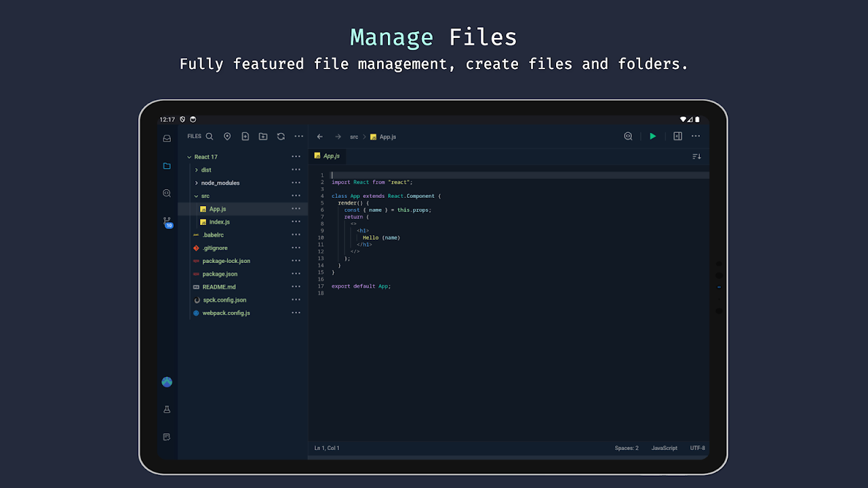Click the location pin icon in Files header
The width and height of the screenshot is (868, 488).
coord(227,136)
